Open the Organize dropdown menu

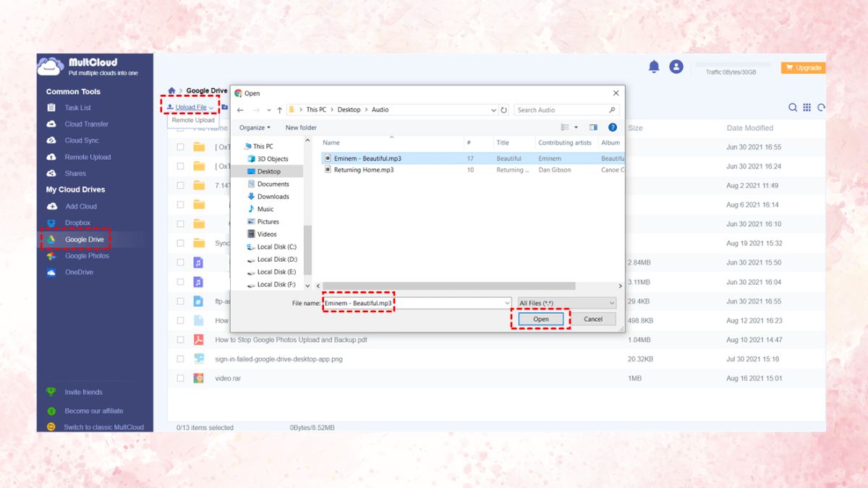click(x=255, y=127)
